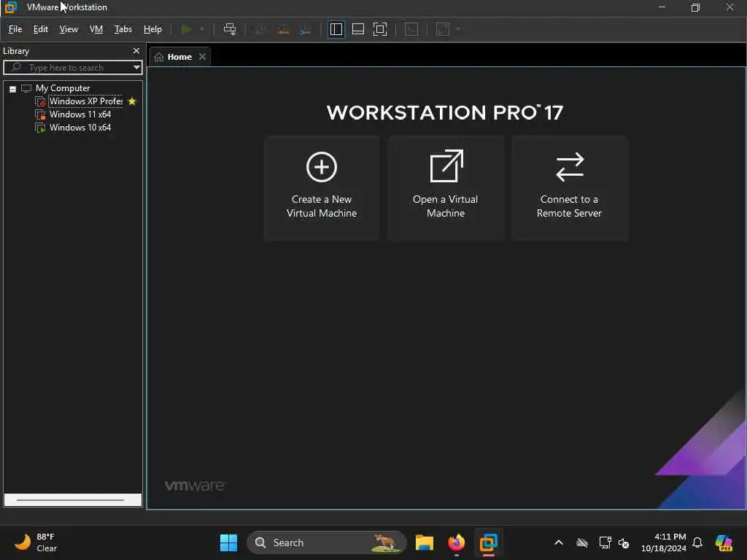
Task: Show hidden system tray icons
Action: tap(558, 542)
